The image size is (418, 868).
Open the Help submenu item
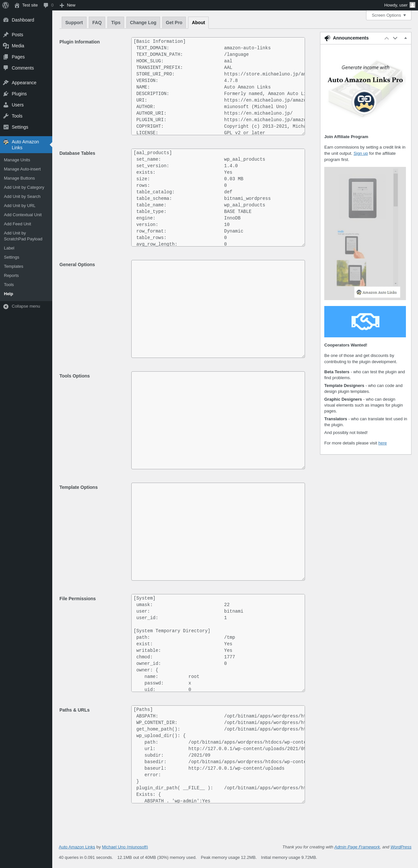[x=8, y=294]
